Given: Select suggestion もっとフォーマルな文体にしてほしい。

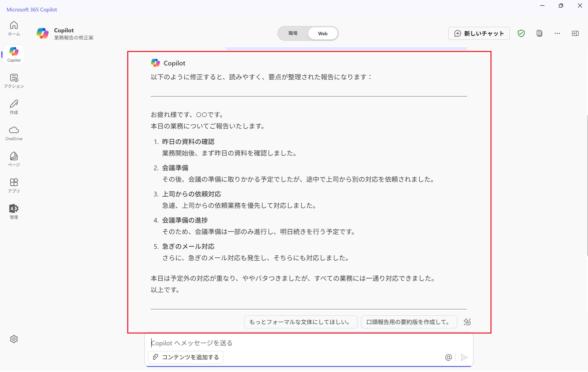Looking at the screenshot, I should 301,322.
